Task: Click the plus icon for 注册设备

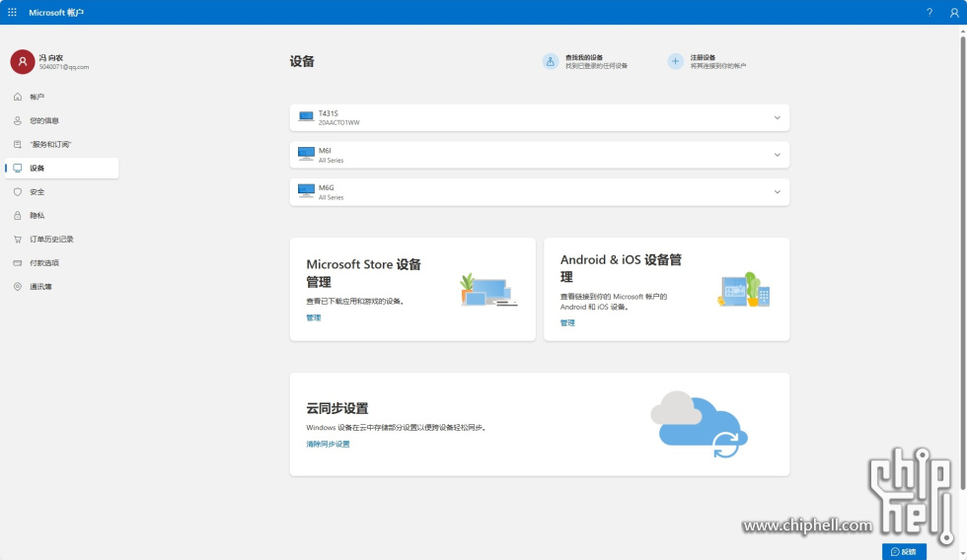Action: click(675, 61)
